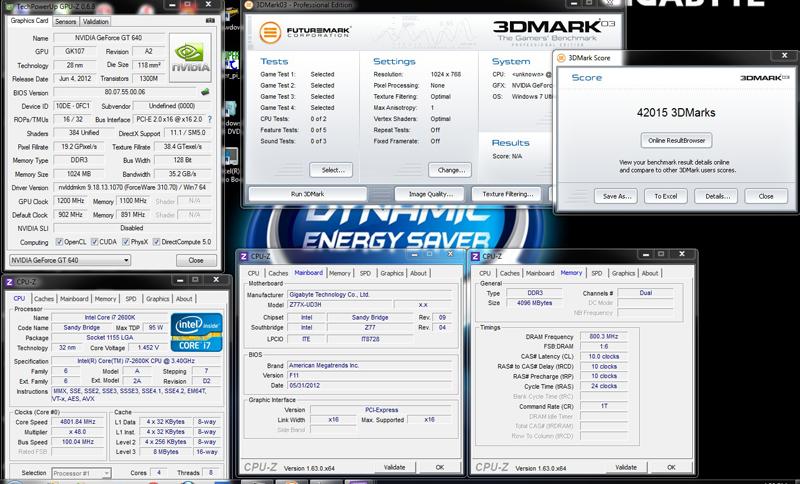Open the About tab in CPU-Z Mainboard window
800x484 pixels.
pos(418,273)
